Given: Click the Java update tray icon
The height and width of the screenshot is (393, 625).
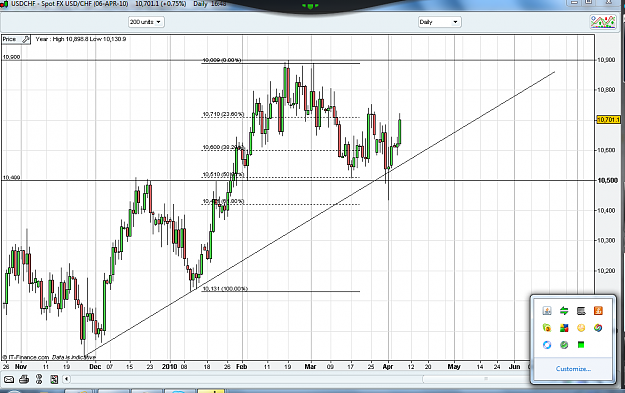Looking at the screenshot, I should click(547, 310).
